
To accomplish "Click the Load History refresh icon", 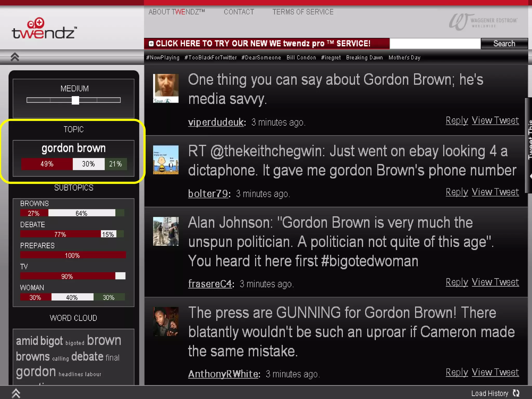I will click(x=516, y=393).
